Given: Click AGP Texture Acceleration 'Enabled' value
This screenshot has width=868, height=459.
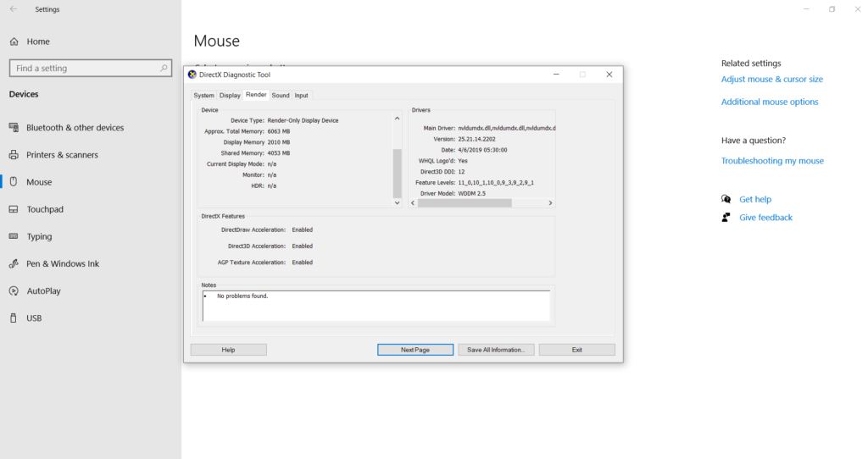Looking at the screenshot, I should (303, 263).
